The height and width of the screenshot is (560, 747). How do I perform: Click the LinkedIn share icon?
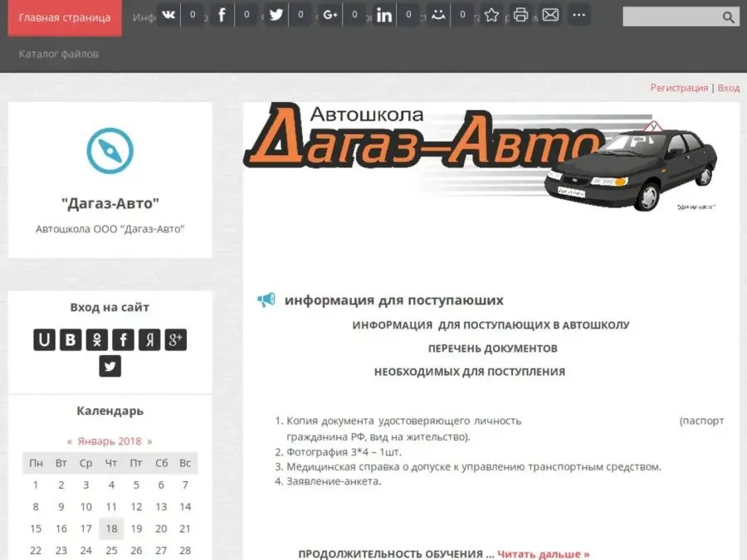coord(383,15)
